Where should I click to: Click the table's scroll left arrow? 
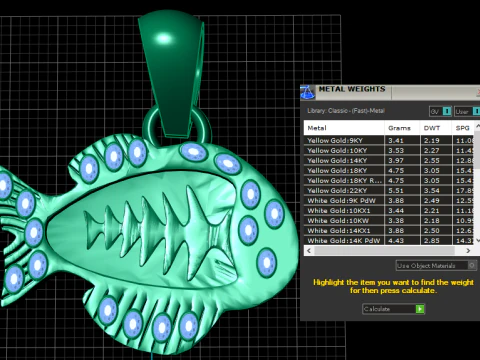tap(309, 251)
